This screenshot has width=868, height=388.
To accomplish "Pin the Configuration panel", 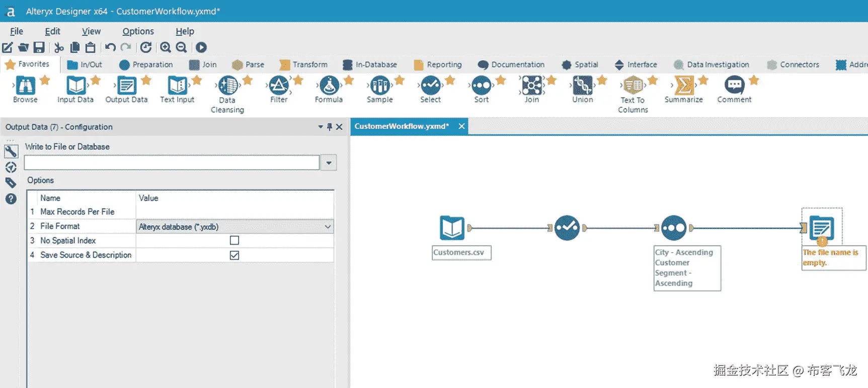I will [x=330, y=127].
